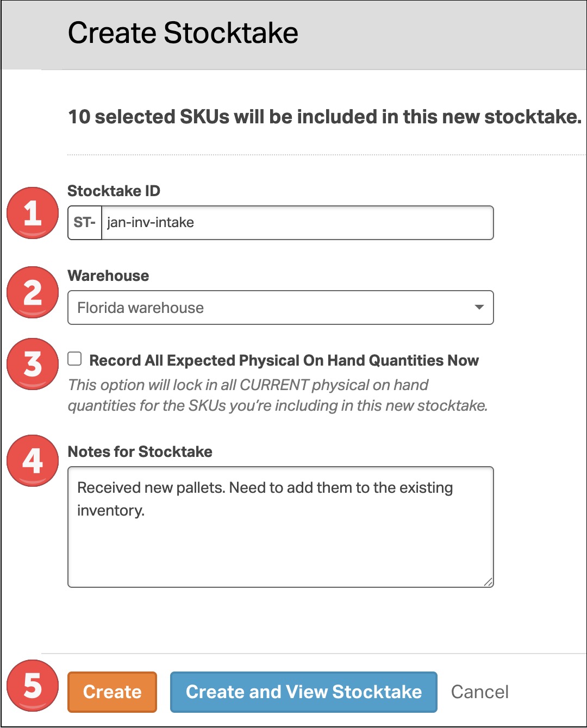Screen dimensions: 587x728
Task: Click the Create Stocktake dialog title
Action: (x=183, y=33)
